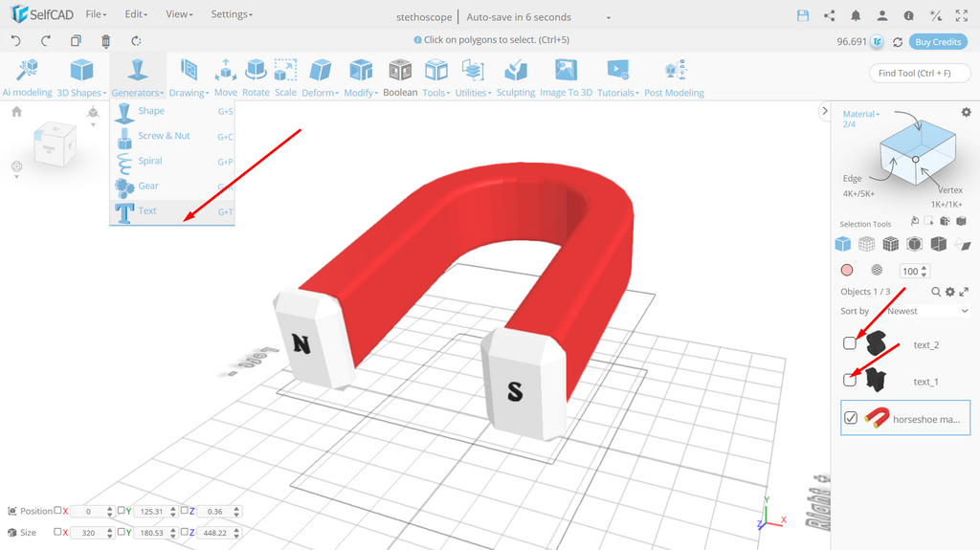Select the Sculpting tool icon
The image size is (980, 550).
(516, 71)
